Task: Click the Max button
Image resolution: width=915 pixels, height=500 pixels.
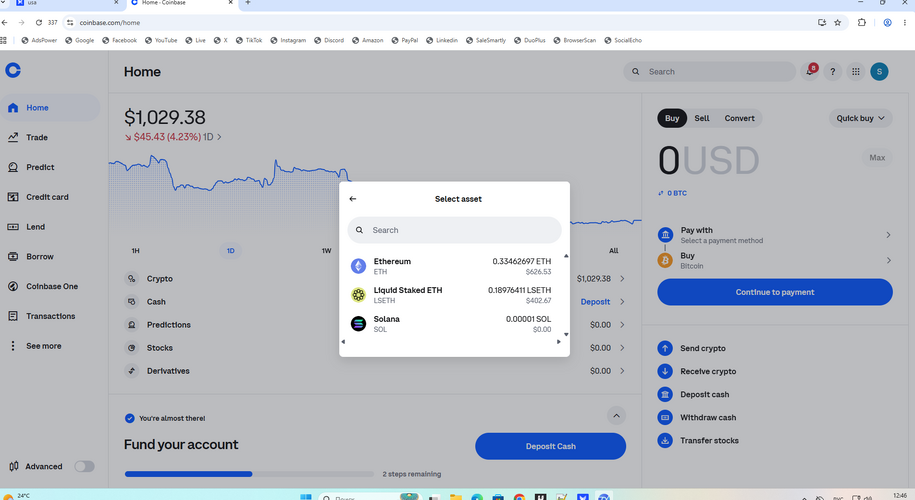Action: 877,158
